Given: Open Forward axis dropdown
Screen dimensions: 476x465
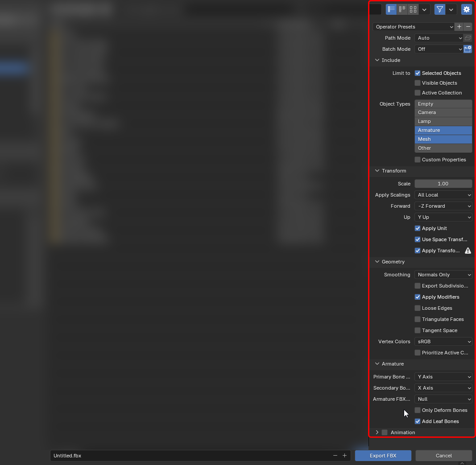Looking at the screenshot, I should point(443,206).
